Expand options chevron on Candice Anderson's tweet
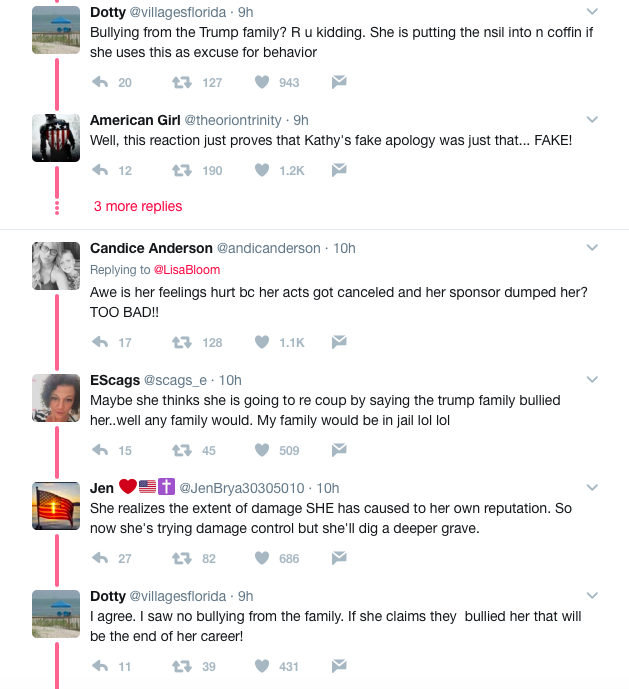Screen dimensions: 629x689 coord(592,247)
